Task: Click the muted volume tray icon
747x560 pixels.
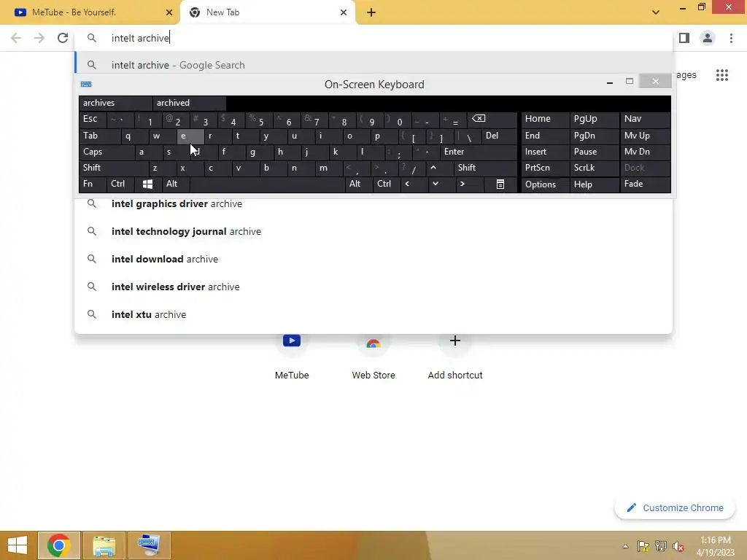Action: [678, 546]
